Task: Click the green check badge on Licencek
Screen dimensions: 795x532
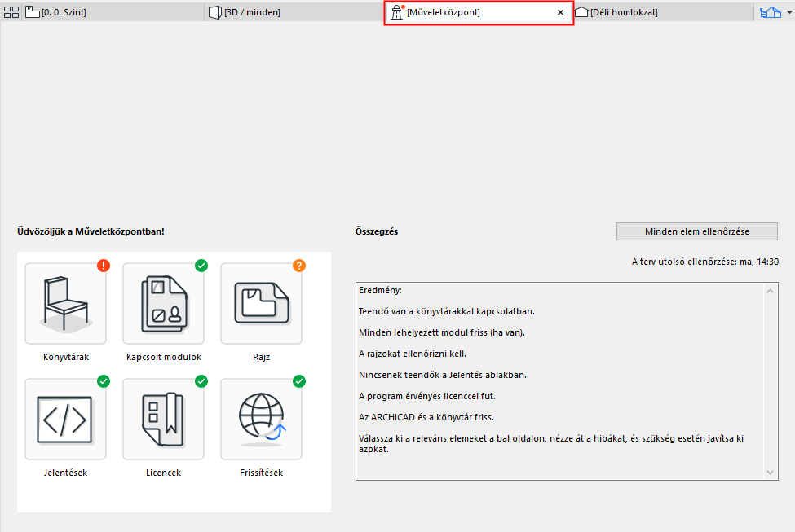Action: pyautogui.click(x=201, y=381)
